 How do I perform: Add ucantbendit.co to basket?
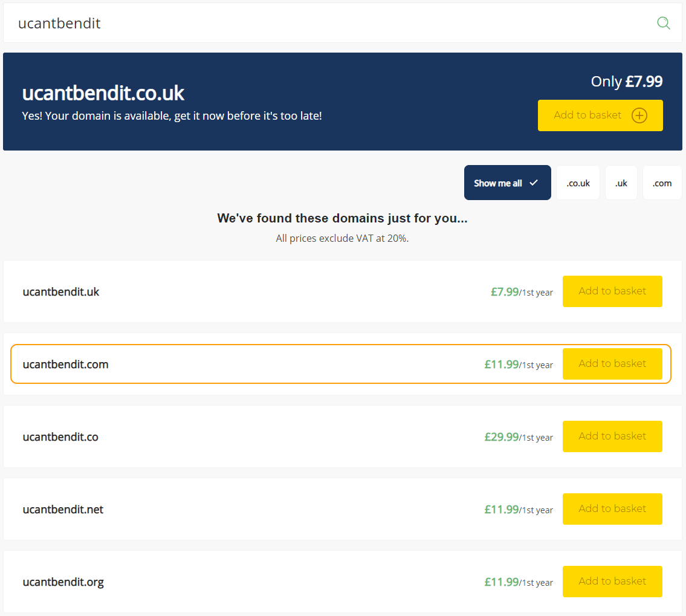[x=612, y=436]
